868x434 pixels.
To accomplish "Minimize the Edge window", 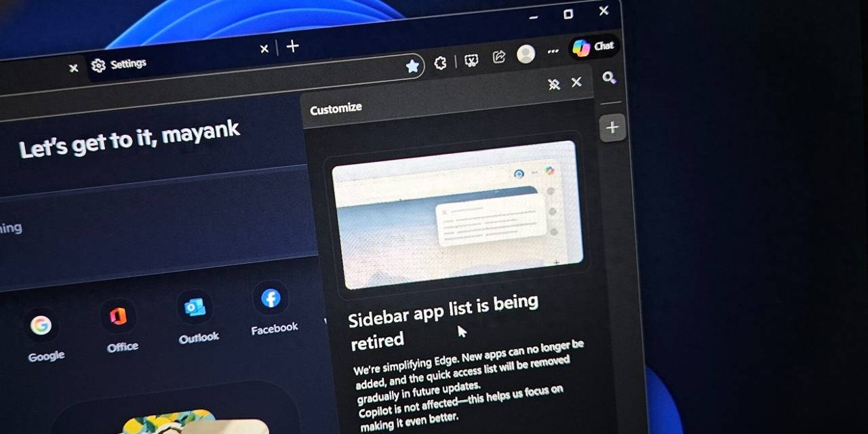I will click(535, 18).
